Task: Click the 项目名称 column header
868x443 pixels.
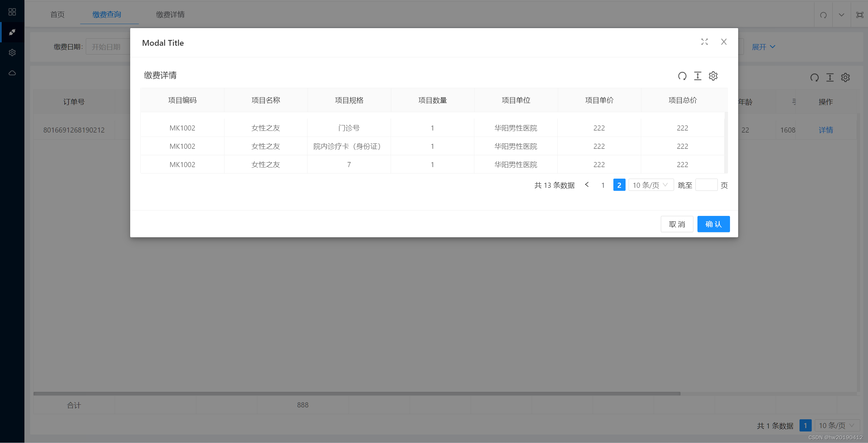Action: [x=266, y=100]
